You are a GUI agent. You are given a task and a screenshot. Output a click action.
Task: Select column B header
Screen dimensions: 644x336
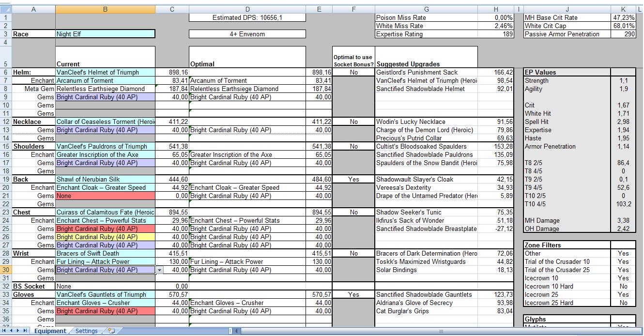click(106, 9)
